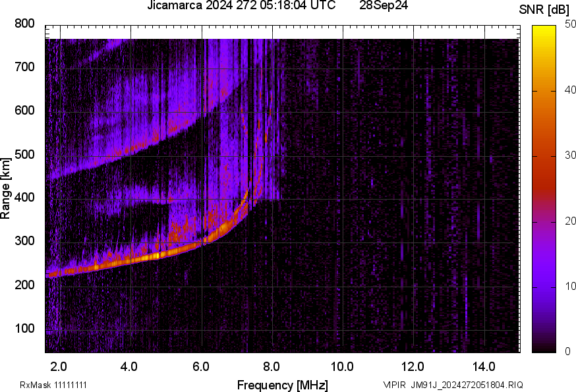Click the 6.0 tick on frequency axis
Screen dimensions: 576x392
click(x=201, y=366)
